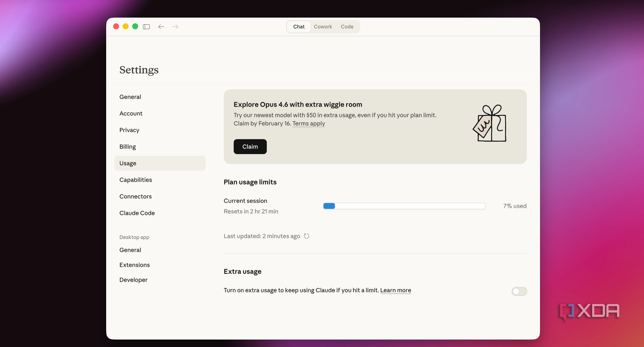Image resolution: width=644 pixels, height=347 pixels.
Task: Open Account settings
Action: (160, 113)
